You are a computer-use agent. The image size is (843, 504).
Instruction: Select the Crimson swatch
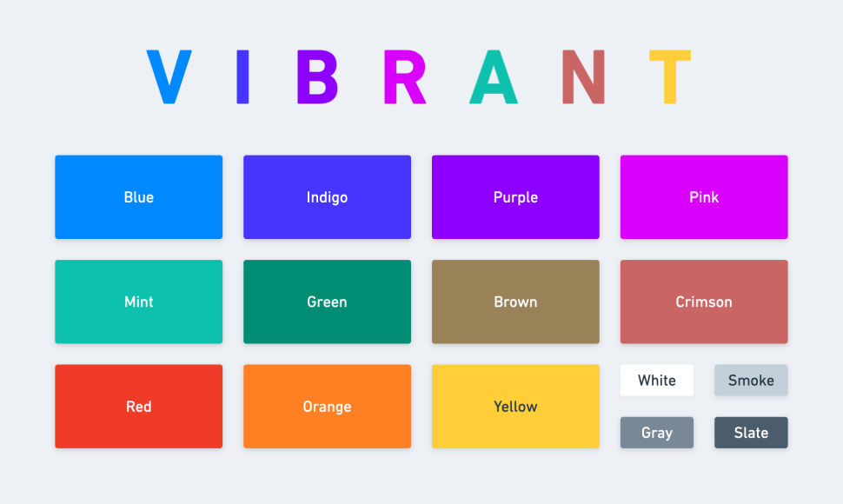click(x=704, y=302)
